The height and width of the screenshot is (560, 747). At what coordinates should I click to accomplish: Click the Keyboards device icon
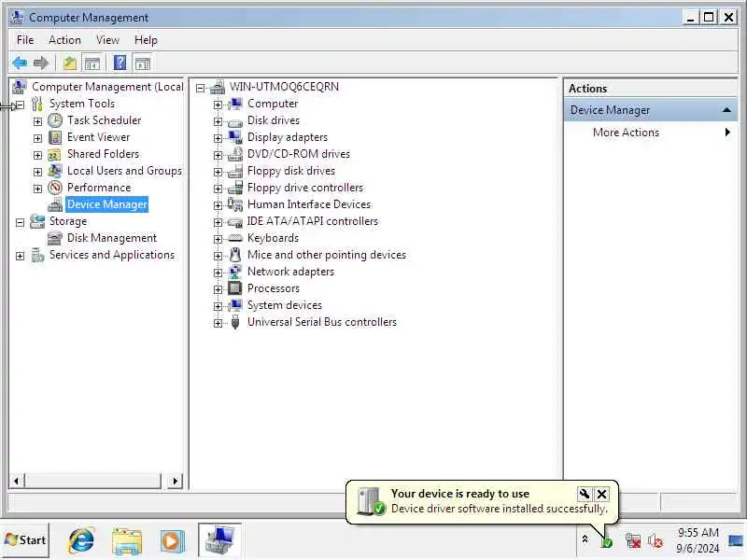235,238
